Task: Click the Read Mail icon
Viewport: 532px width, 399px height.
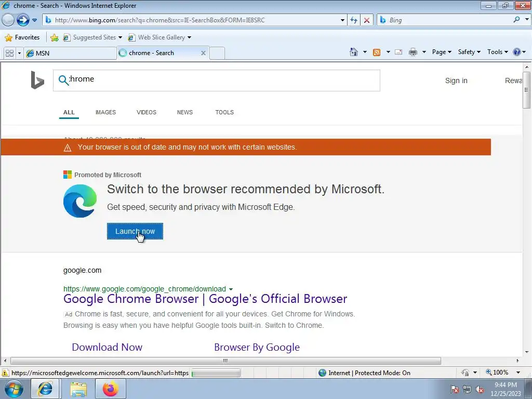Action: tap(398, 52)
